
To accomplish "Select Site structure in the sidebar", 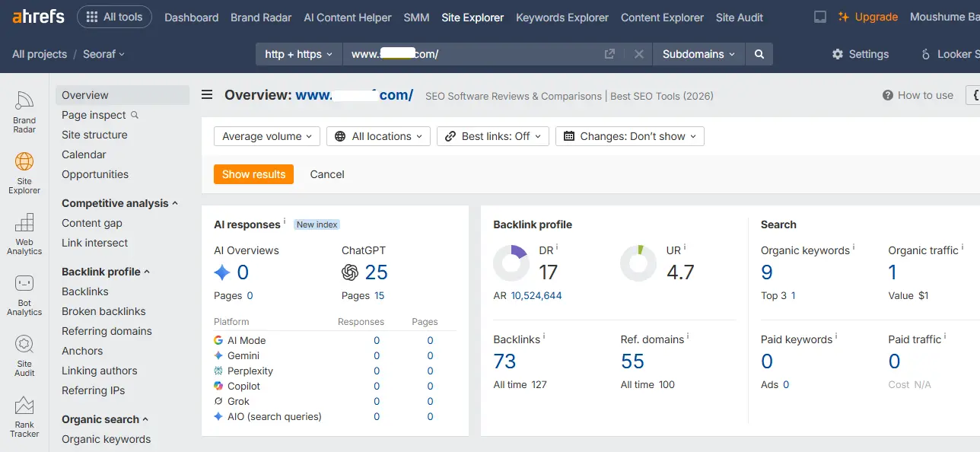I will [94, 135].
